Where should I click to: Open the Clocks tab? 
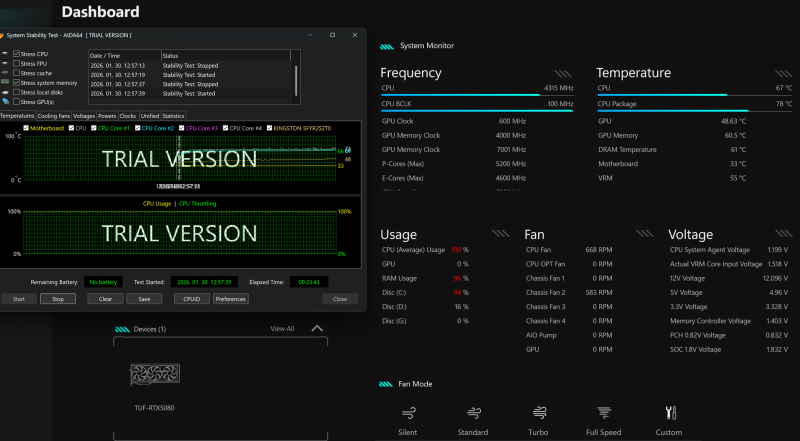click(x=128, y=116)
